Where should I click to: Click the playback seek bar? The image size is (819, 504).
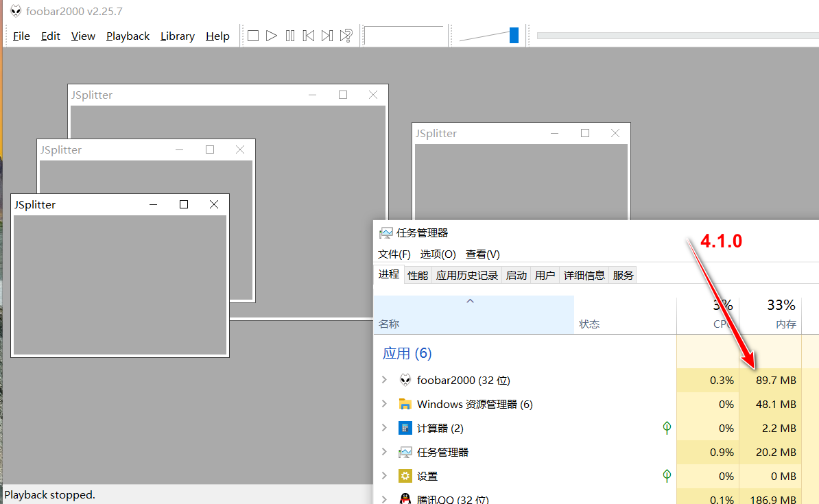pos(678,36)
